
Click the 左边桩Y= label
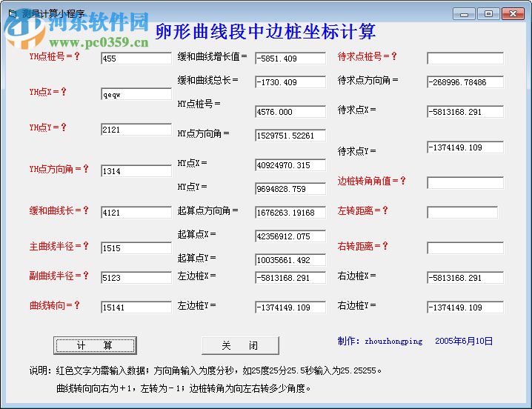click(x=197, y=305)
